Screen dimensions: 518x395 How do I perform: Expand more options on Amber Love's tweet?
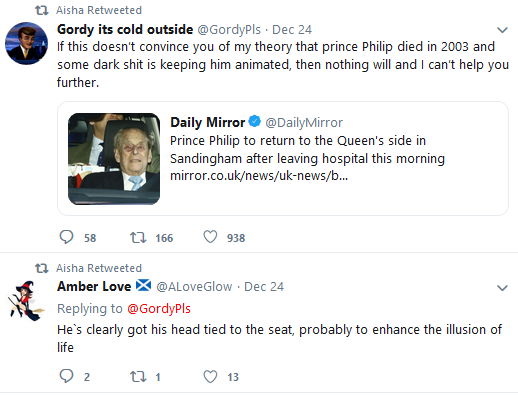point(502,288)
